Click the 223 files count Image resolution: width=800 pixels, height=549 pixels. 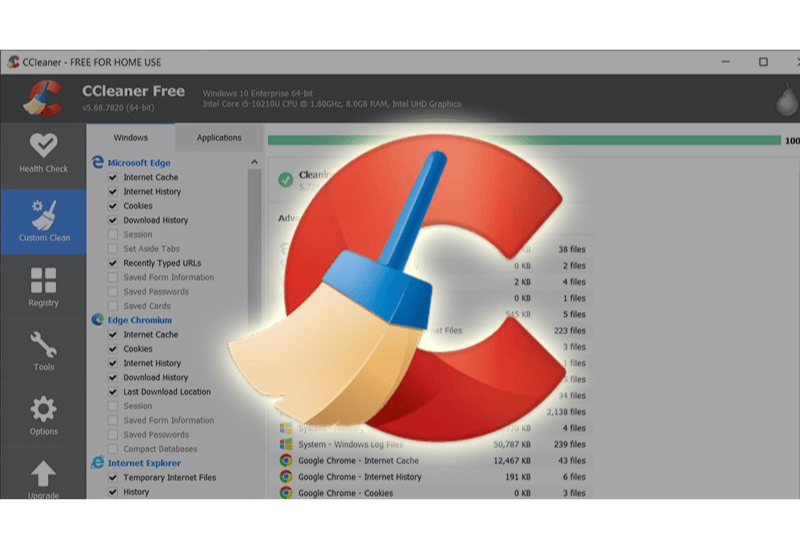click(x=569, y=330)
